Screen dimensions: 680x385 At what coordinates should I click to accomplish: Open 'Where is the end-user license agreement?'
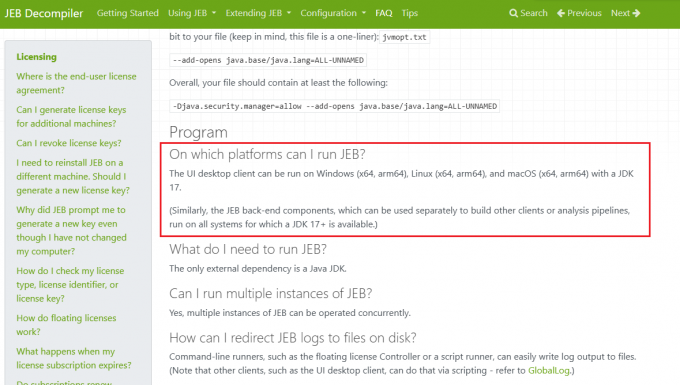coord(76,83)
